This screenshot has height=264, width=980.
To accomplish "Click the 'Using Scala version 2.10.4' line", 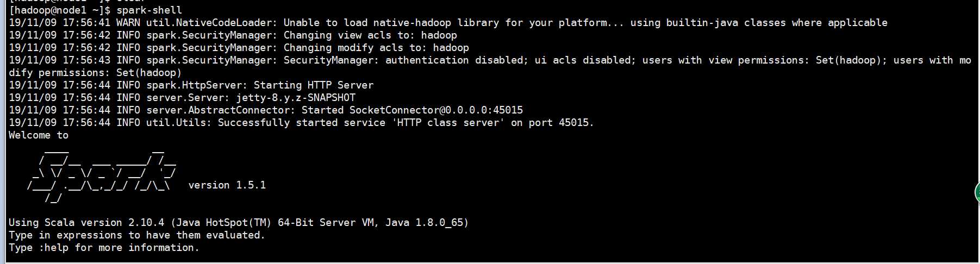I will [x=239, y=223].
